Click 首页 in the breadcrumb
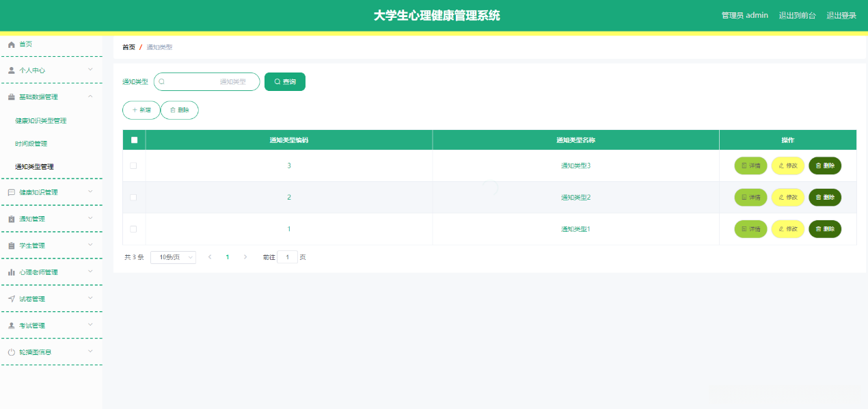This screenshot has height=409, width=868. pos(128,47)
